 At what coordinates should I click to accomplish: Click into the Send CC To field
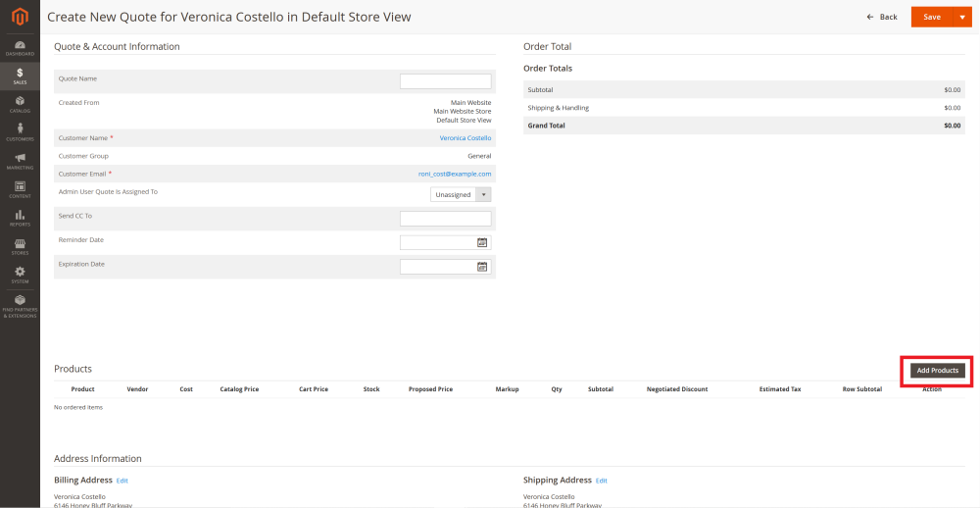pos(446,219)
